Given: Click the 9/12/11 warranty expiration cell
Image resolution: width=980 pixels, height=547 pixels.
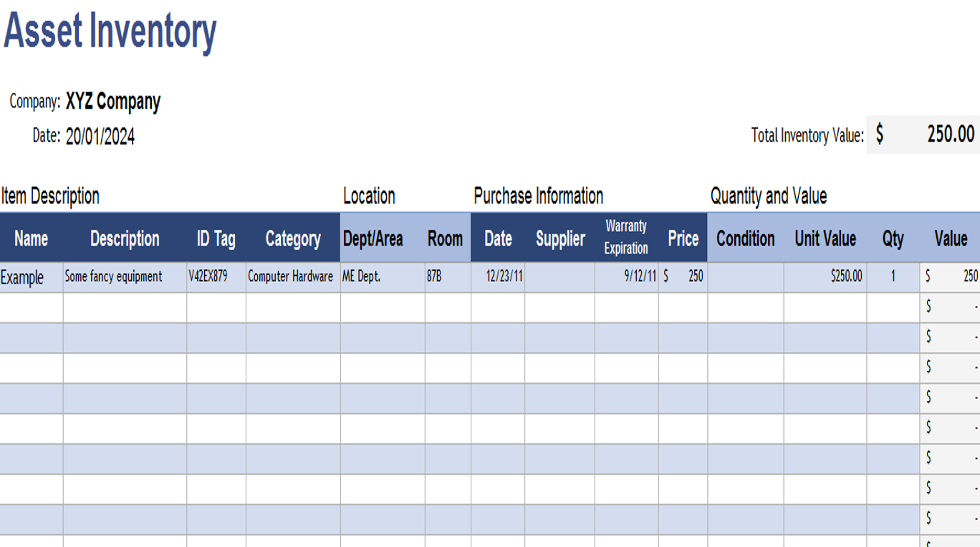Looking at the screenshot, I should [626, 277].
